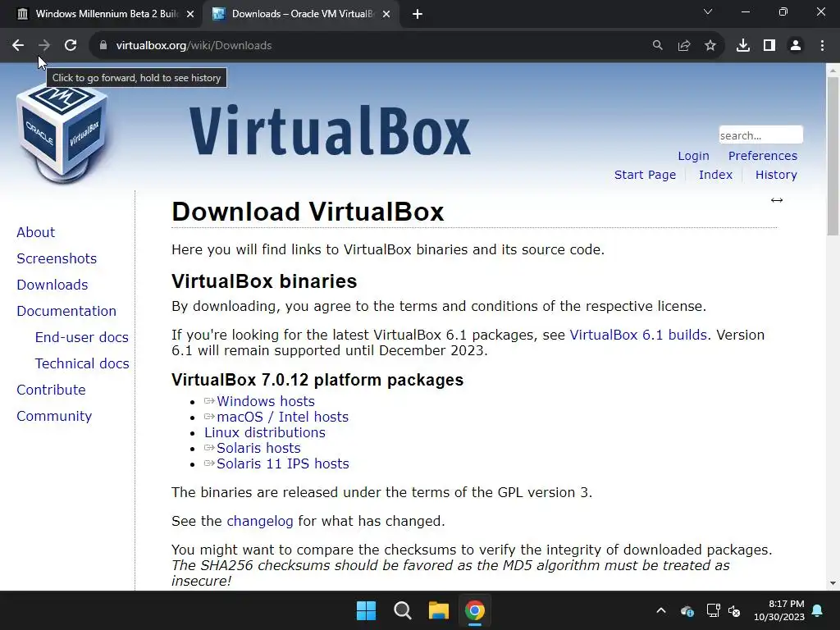Viewport: 840px width, 630px height.
Task: Open the Windows Start menu
Action: [x=367, y=610]
